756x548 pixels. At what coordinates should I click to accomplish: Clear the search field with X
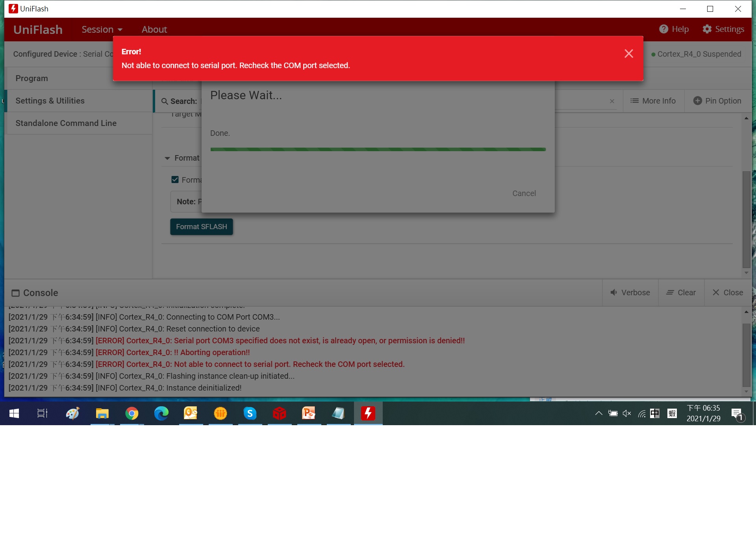[x=612, y=101]
